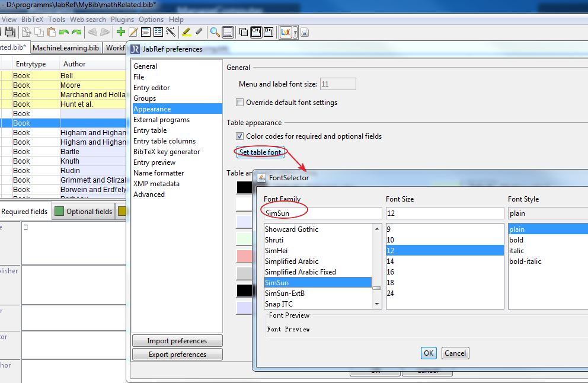Open the Edit entry pencil icon

coord(133,32)
